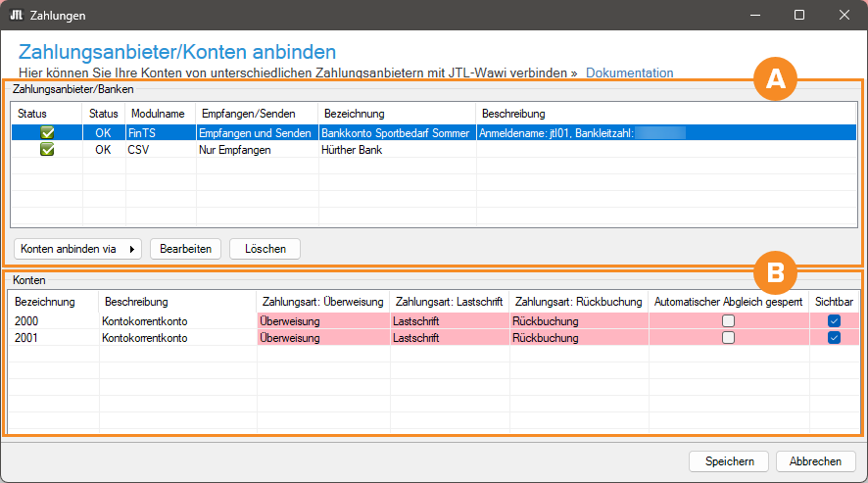Cancel the dialog with Abbrechen

click(815, 461)
